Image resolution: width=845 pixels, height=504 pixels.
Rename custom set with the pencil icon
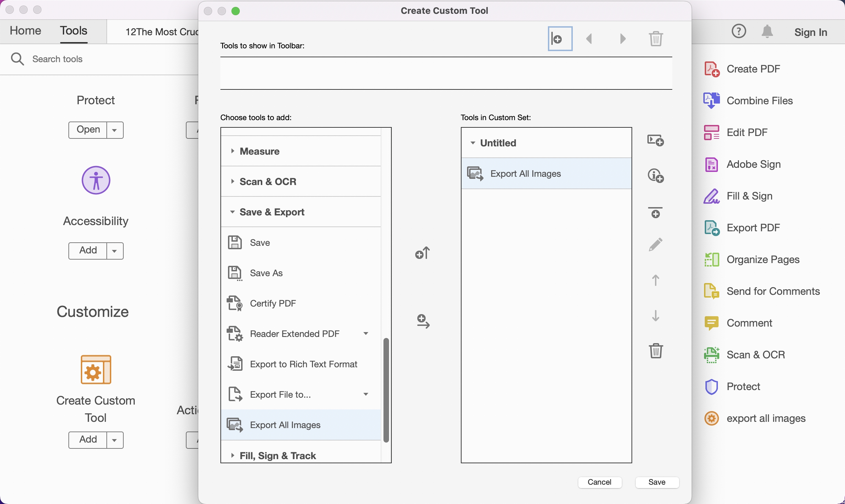[655, 244]
